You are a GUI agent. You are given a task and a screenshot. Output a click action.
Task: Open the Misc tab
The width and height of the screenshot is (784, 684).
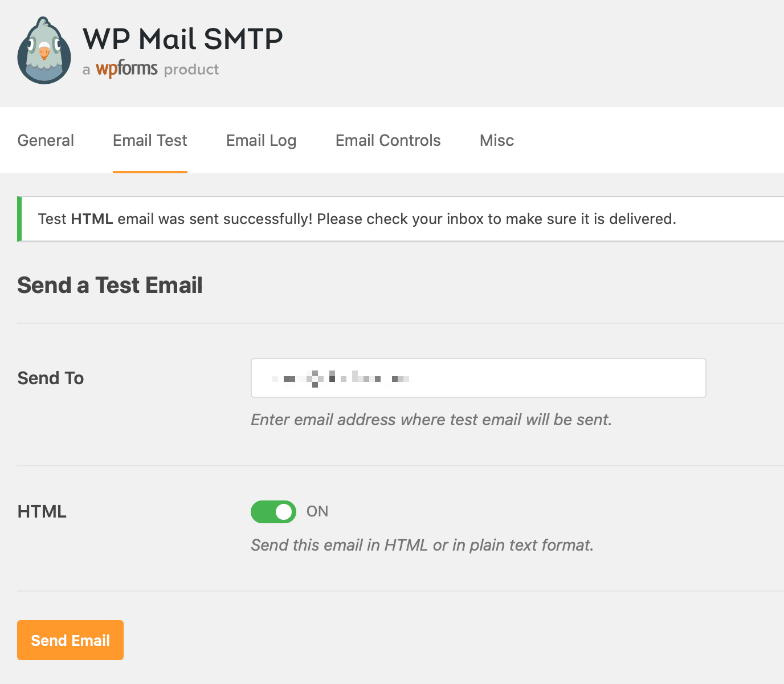coord(497,140)
